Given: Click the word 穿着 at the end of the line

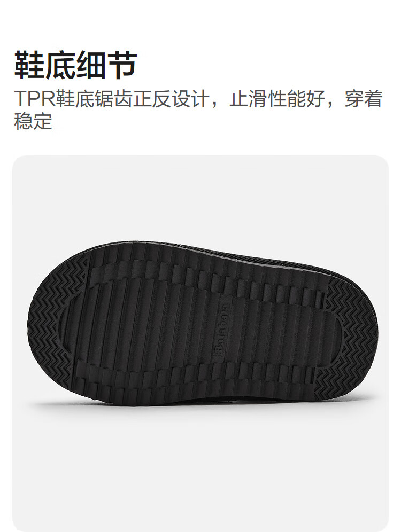Looking at the screenshot, I should pos(364,99).
